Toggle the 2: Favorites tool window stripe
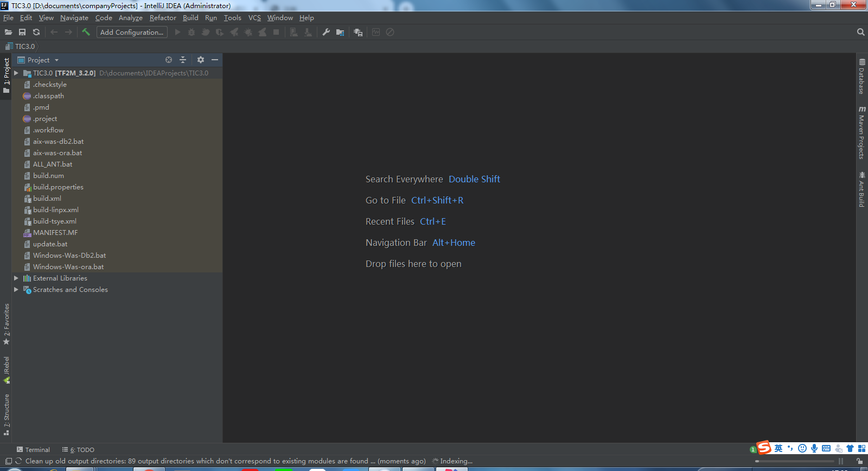The image size is (868, 471). [7, 324]
